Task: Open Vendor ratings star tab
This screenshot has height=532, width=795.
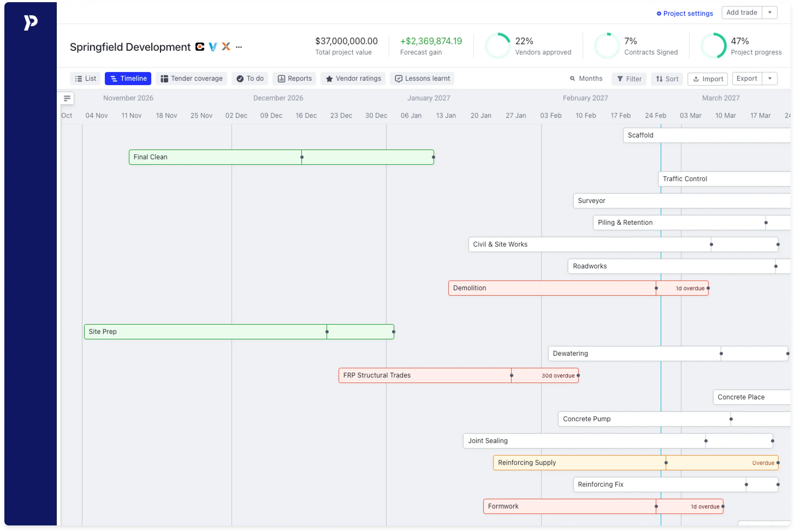Action: tap(353, 78)
